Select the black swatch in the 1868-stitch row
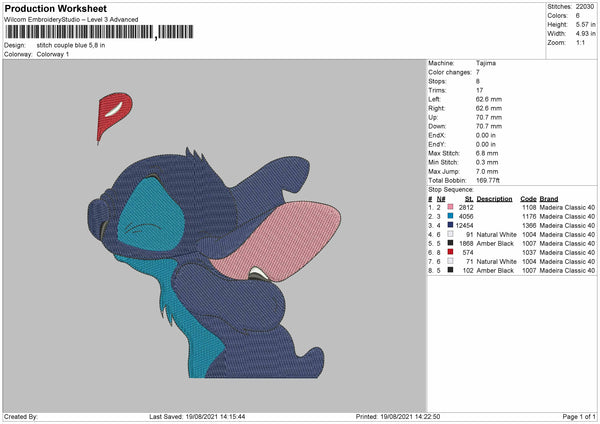This screenshot has height=424, width=600. pos(450,243)
